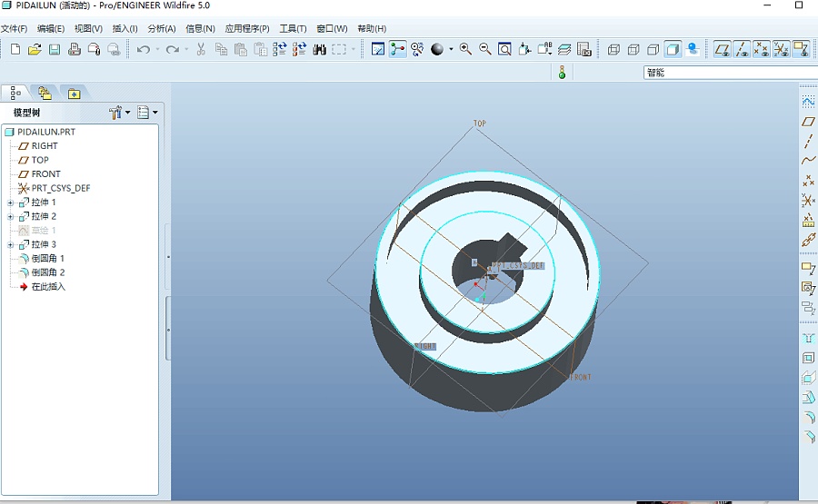Screen dimensions: 818x504
Task: Open the 插入(I) menu
Action: coord(125,29)
